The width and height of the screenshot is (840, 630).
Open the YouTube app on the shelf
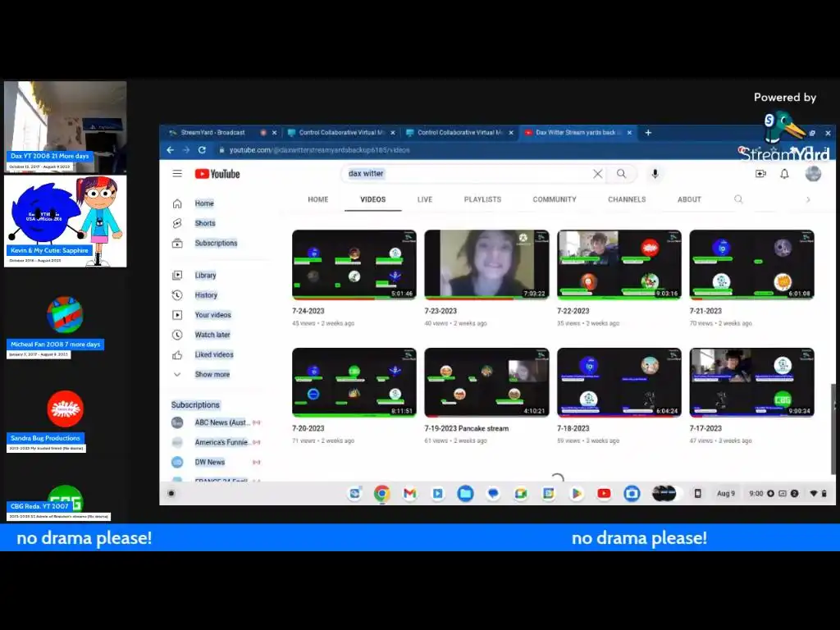(605, 493)
